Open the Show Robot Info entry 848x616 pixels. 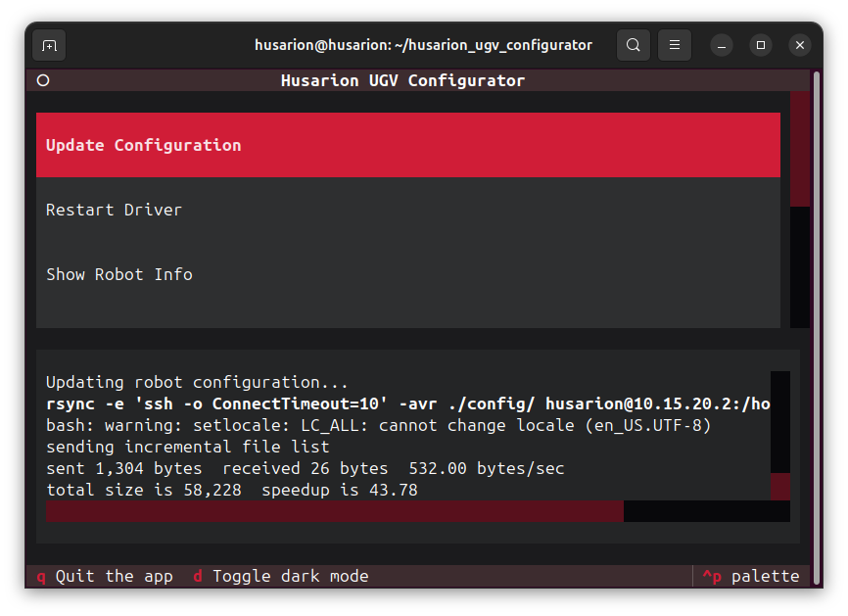118,274
